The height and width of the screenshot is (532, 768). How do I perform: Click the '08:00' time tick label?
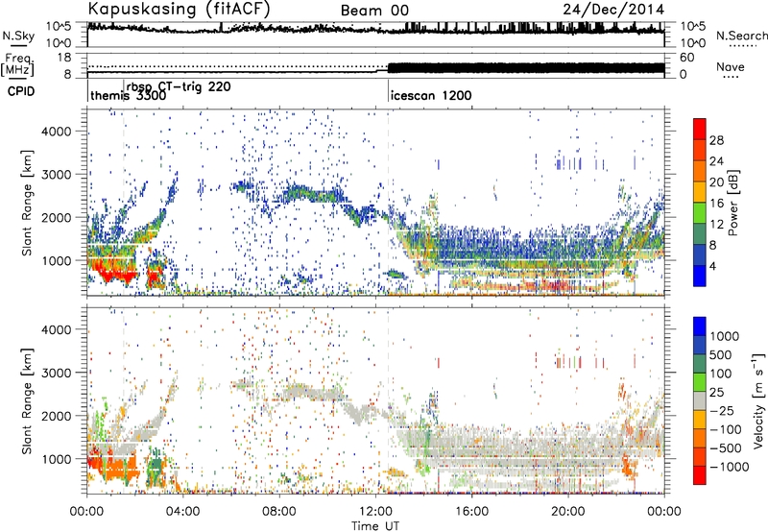pos(279,512)
